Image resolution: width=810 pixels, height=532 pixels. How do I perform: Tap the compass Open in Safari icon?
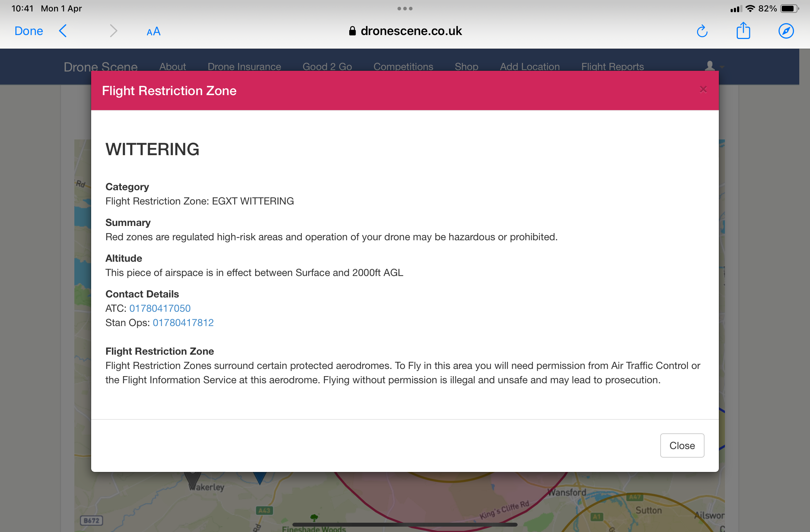(786, 31)
